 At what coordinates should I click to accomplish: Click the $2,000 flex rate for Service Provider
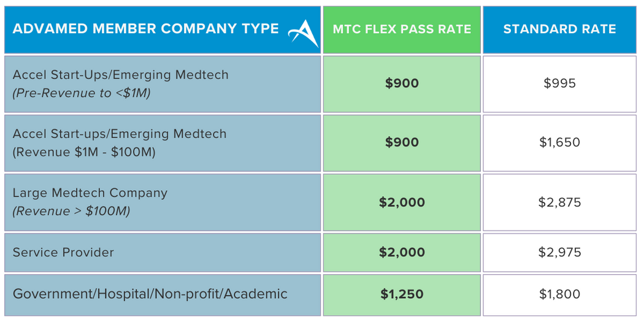click(x=402, y=253)
